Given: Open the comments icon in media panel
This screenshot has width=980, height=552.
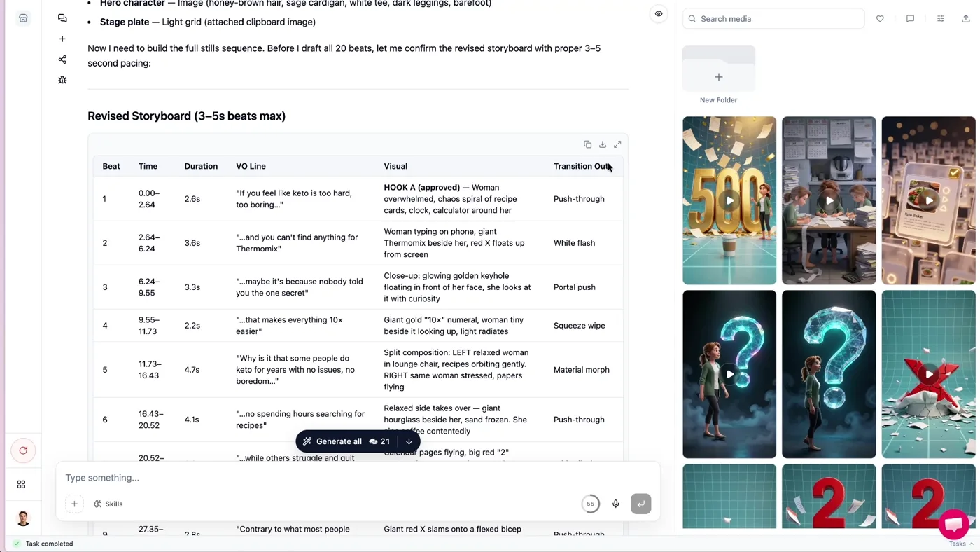Looking at the screenshot, I should point(910,19).
